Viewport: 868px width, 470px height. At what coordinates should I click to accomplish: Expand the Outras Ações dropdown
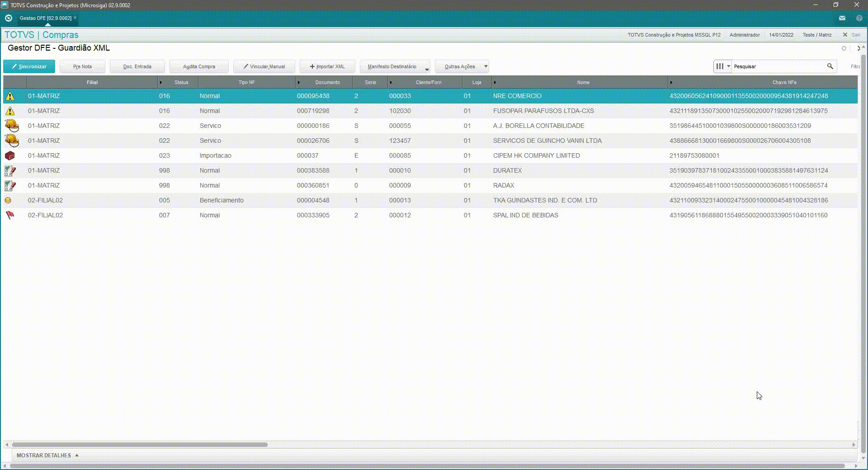pos(486,66)
